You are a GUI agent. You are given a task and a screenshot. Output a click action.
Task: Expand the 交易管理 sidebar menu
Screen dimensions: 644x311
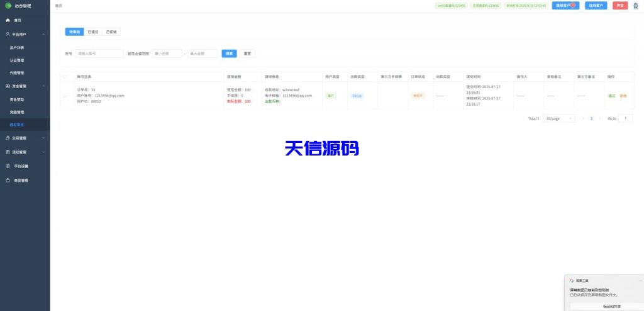(25, 138)
